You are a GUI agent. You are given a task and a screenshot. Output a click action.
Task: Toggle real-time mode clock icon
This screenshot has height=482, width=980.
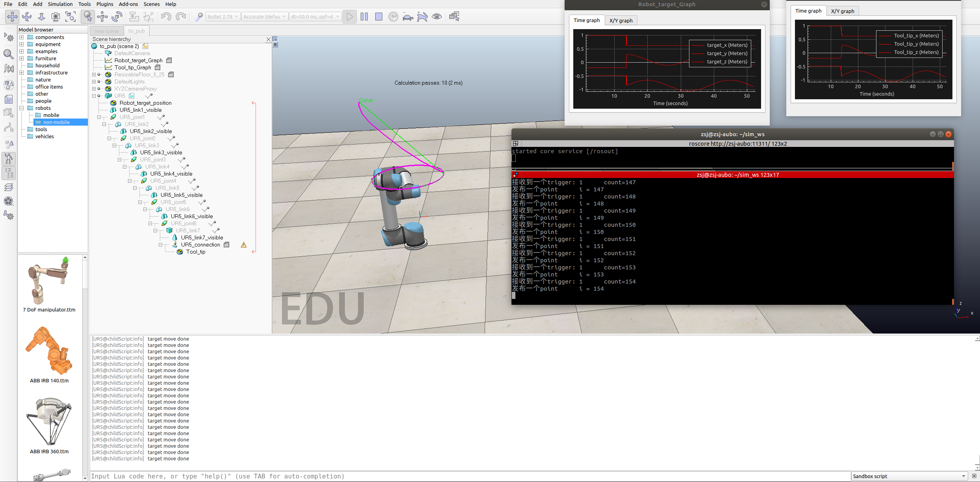[x=393, y=17]
